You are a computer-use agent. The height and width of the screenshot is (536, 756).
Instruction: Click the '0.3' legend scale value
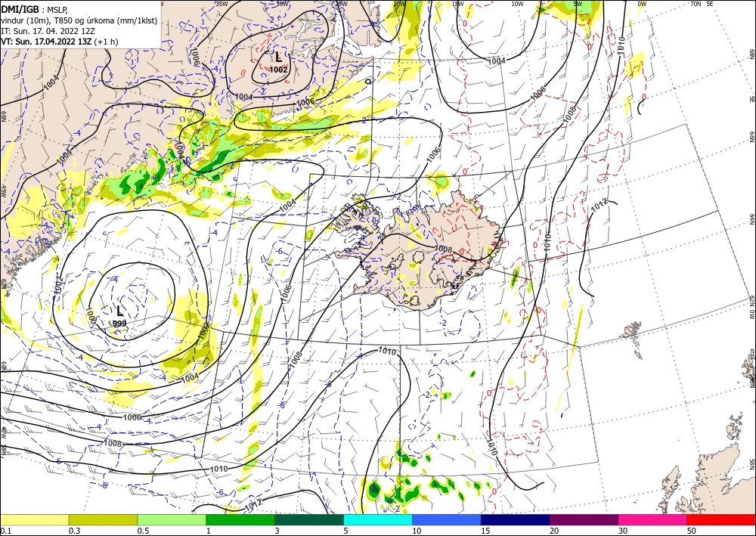74,531
